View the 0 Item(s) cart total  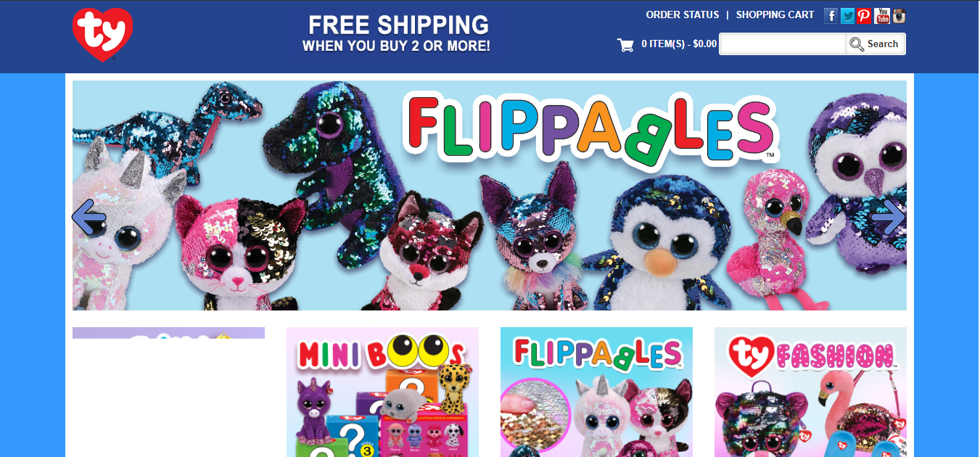679,44
